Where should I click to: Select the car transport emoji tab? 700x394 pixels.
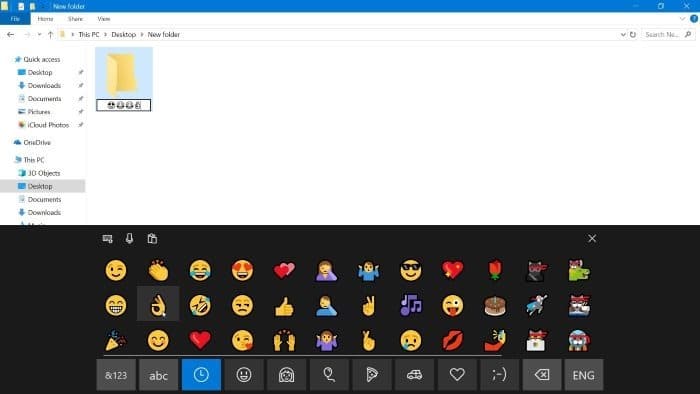point(414,375)
